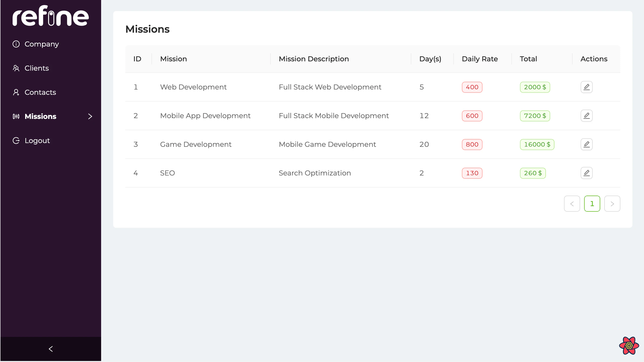Image resolution: width=644 pixels, height=362 pixels.
Task: Select page 1 in the pagination
Action: click(x=592, y=204)
